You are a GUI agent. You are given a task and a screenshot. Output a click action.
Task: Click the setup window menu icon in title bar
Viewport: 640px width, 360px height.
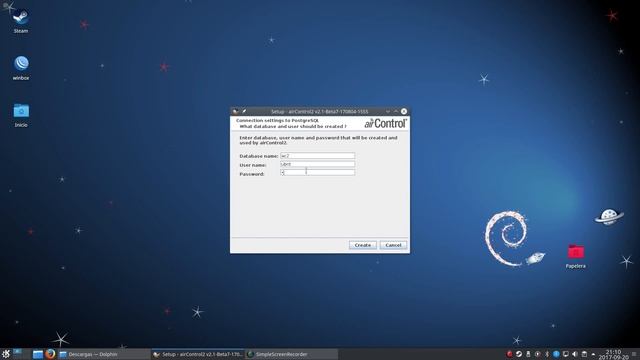coord(235,111)
